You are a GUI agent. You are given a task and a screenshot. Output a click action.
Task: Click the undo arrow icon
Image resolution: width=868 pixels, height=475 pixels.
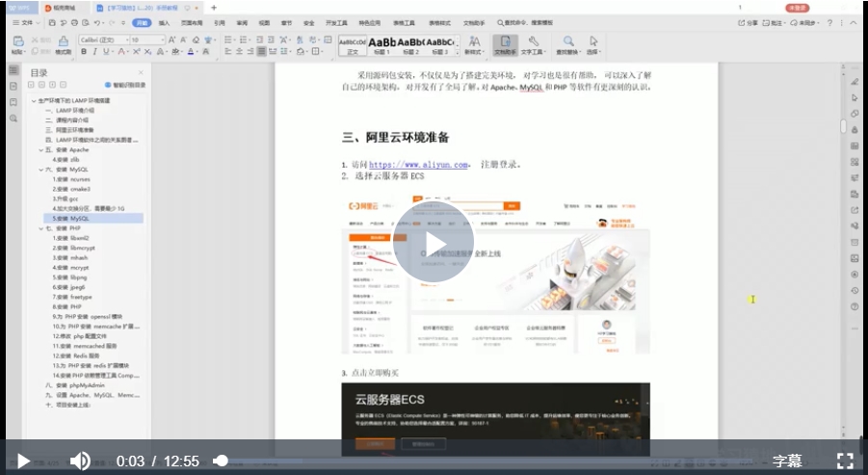[97, 23]
